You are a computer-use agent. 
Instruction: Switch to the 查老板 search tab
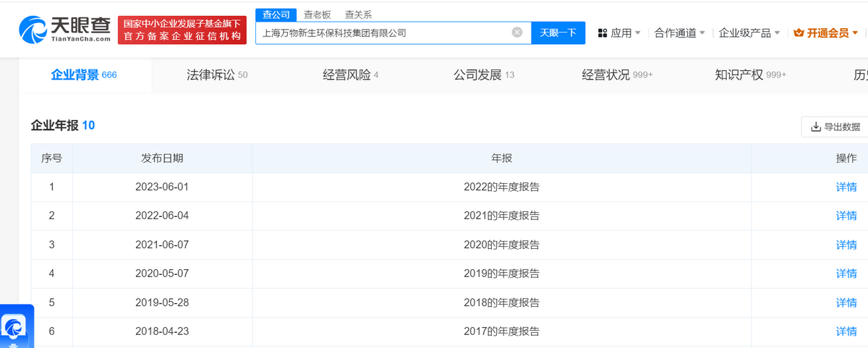point(318,14)
